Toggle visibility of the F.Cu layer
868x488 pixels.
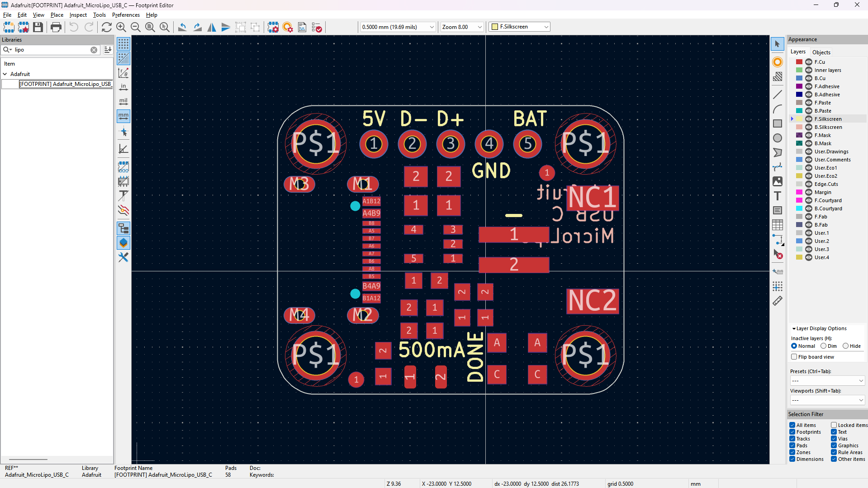click(808, 62)
